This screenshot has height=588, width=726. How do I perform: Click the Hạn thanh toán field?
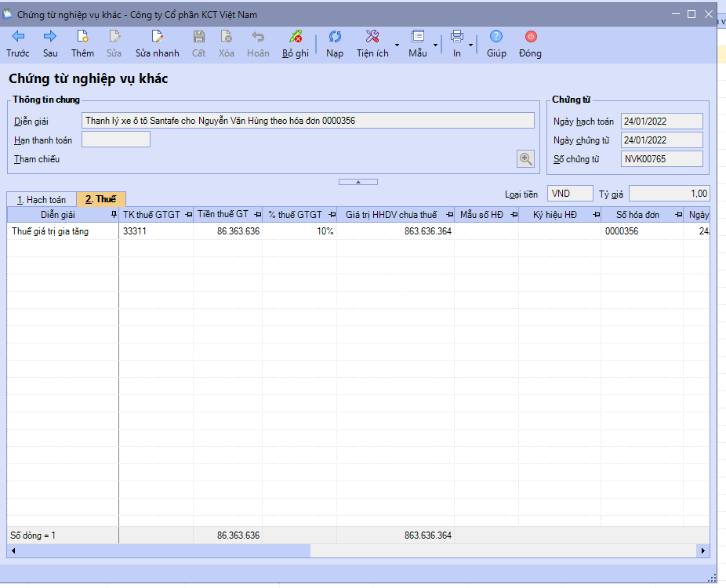pos(116,140)
